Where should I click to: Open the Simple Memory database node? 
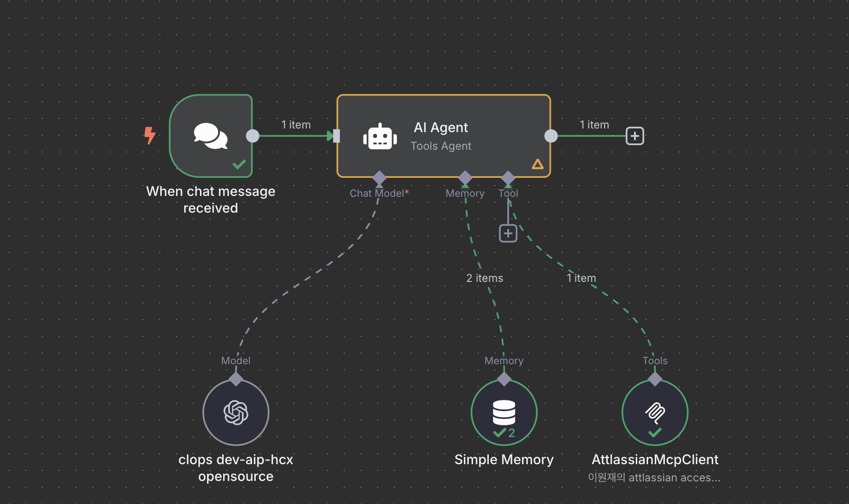click(x=504, y=413)
